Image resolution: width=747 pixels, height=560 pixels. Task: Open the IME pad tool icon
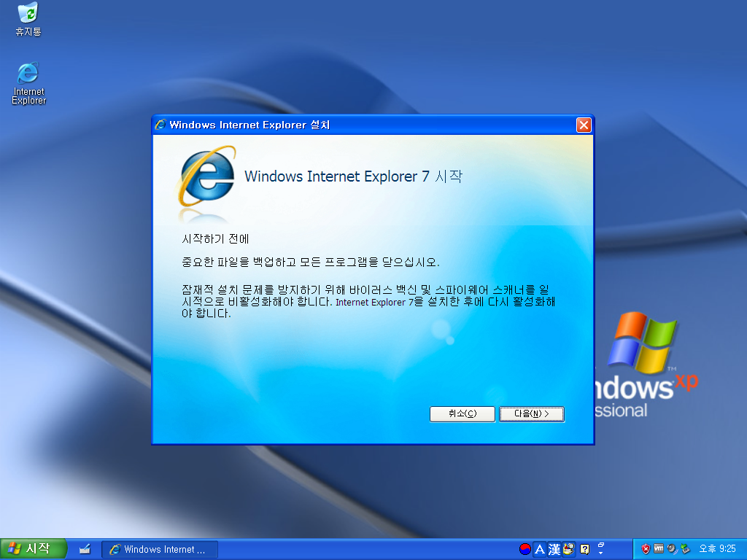[568, 549]
